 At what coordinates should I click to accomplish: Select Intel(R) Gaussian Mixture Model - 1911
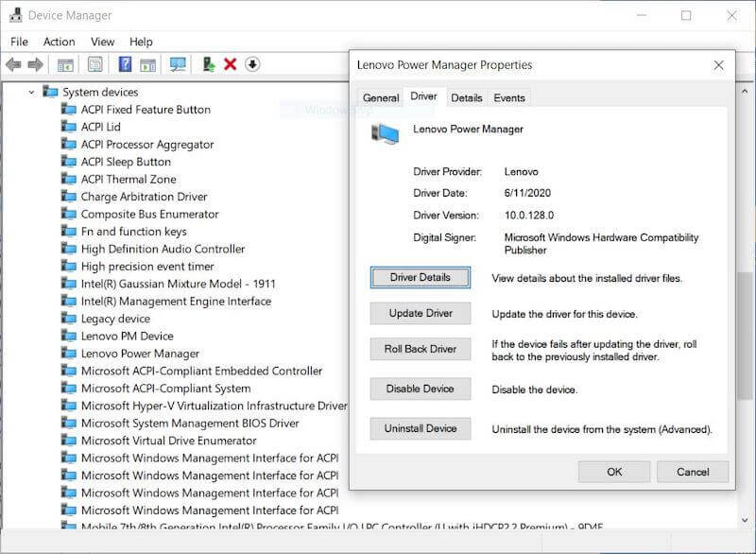[178, 284]
